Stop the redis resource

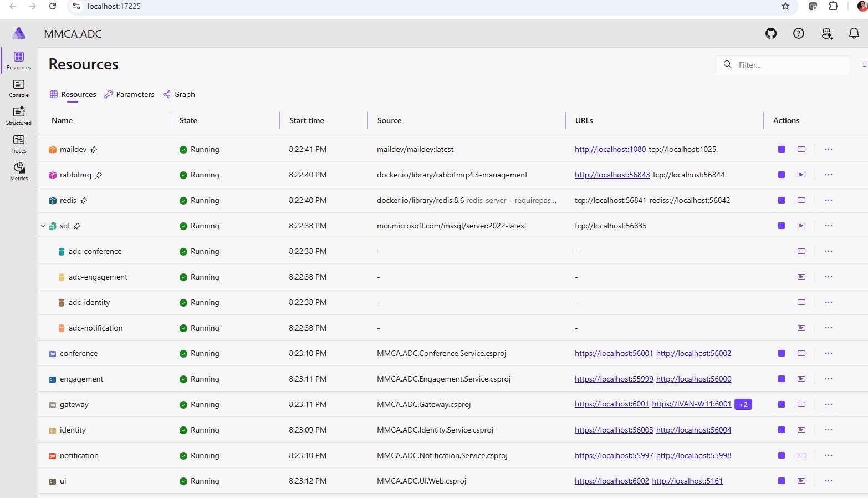tap(782, 200)
